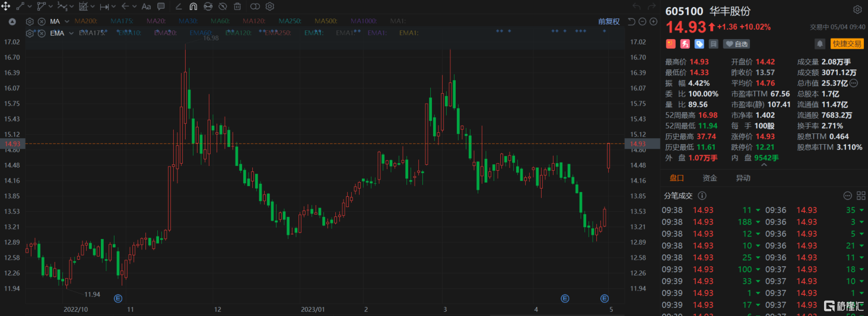Switch to 盘口 tab
This screenshot has width=868, height=316.
677,178
